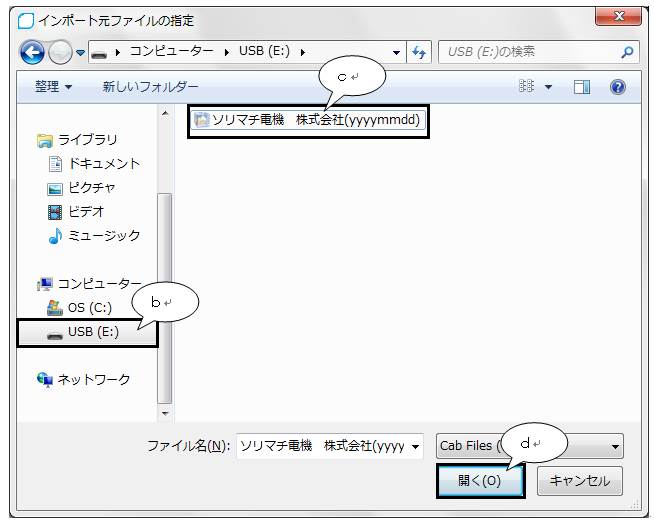Click the ピクチャ picture icon

click(x=55, y=189)
